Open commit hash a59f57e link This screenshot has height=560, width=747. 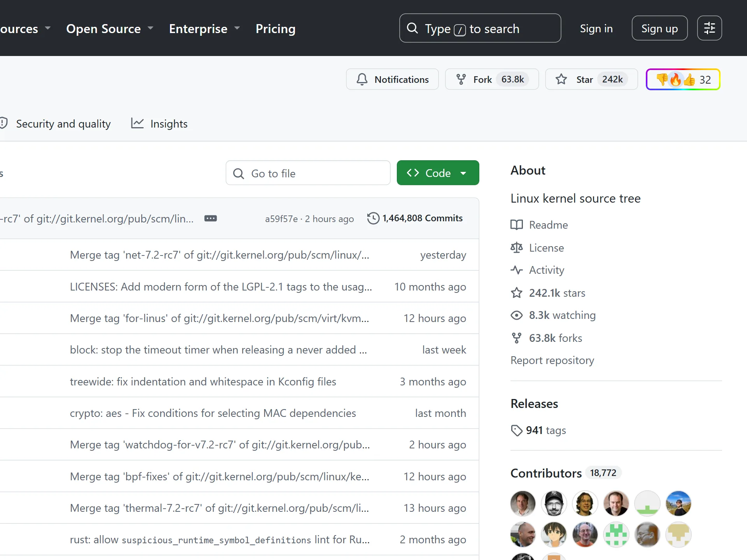tap(281, 219)
